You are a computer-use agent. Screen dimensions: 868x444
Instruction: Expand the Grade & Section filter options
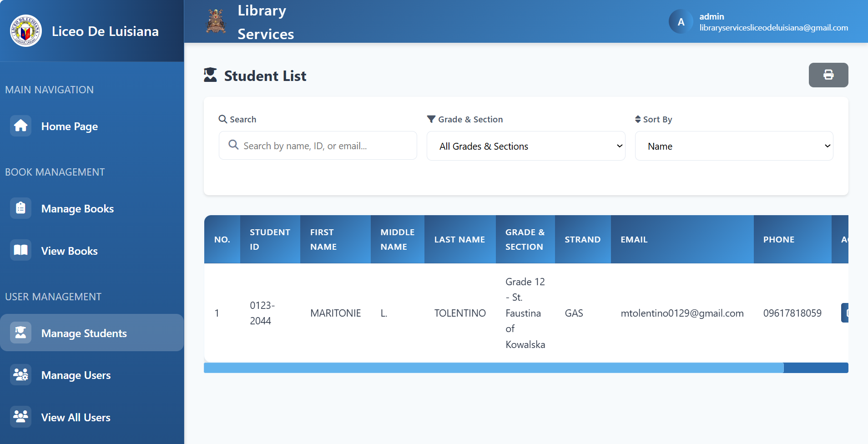[525, 146]
